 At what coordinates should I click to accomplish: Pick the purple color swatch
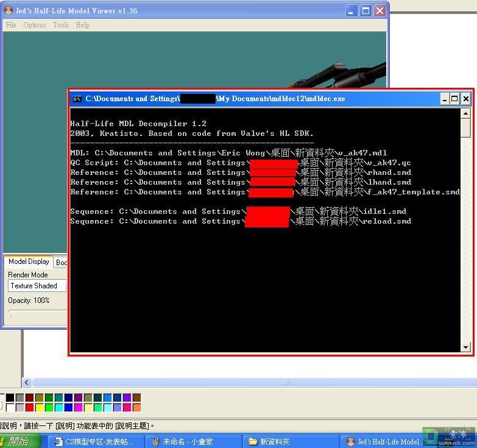pos(78,397)
